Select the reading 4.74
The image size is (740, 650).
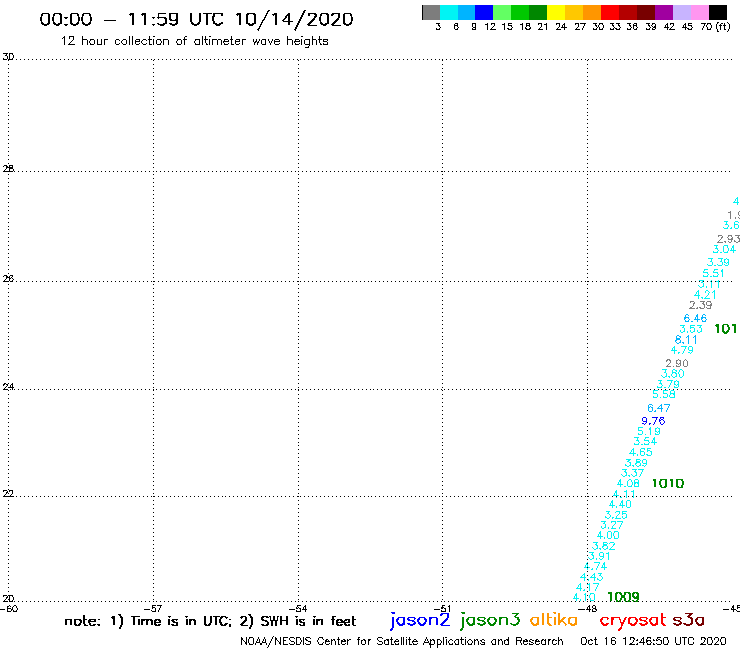click(x=596, y=566)
